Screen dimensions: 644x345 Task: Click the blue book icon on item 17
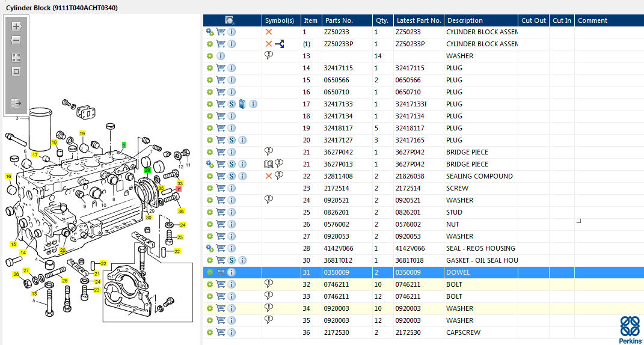[242, 104]
